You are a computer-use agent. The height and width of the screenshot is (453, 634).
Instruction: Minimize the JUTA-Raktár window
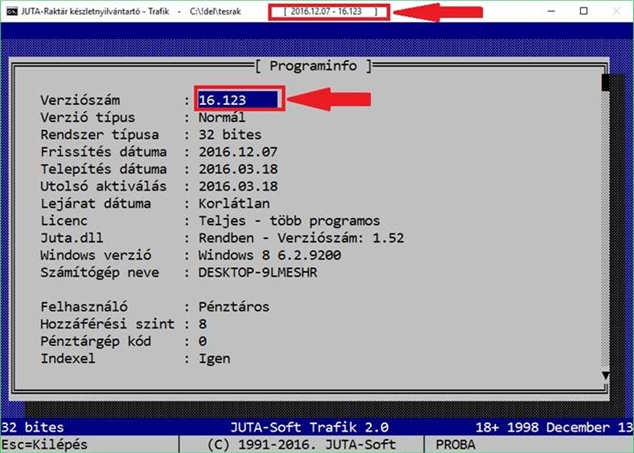click(551, 11)
